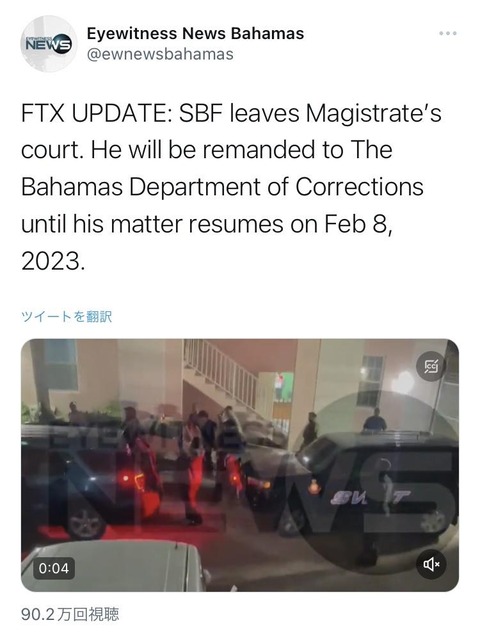Click the Eyewitness News Bahamas display name
480x636 pixels.
tap(195, 33)
